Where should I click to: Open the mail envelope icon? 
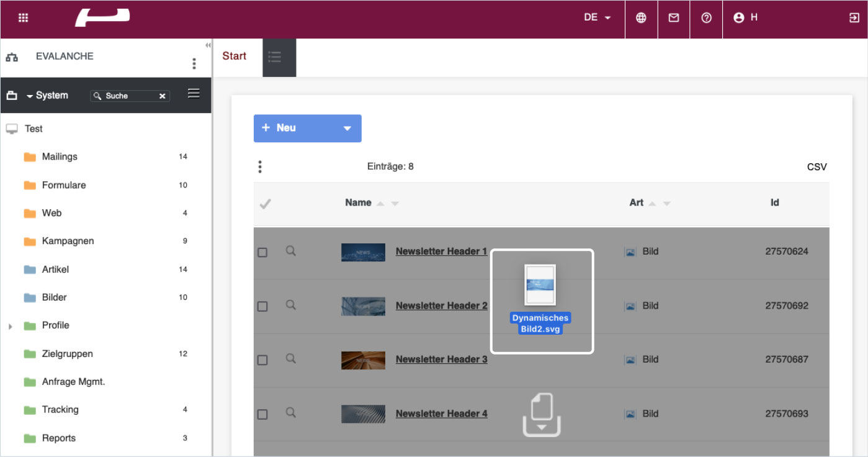point(673,18)
